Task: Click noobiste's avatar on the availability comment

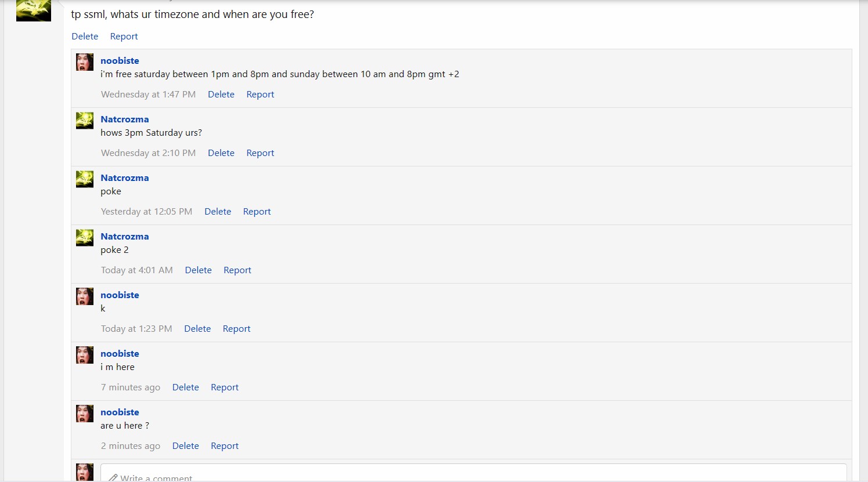Action: 85,62
